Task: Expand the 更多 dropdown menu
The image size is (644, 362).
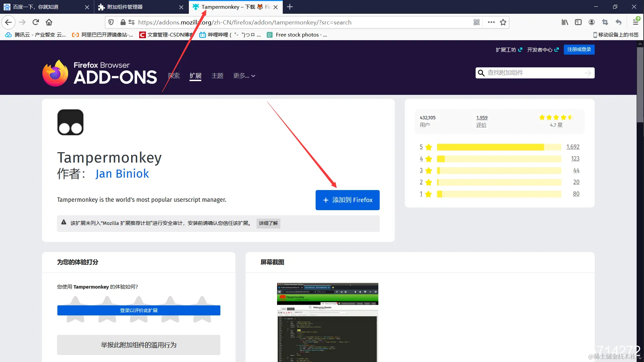Action: coord(244,76)
